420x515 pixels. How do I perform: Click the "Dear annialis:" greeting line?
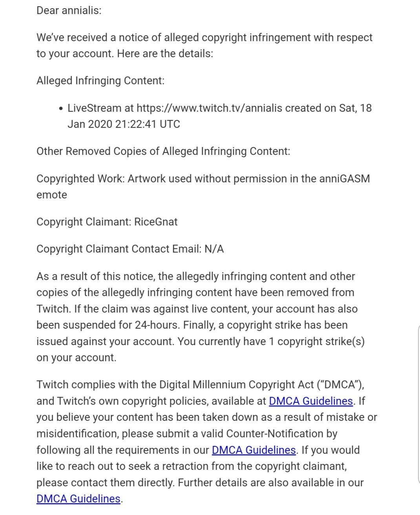pos(69,10)
